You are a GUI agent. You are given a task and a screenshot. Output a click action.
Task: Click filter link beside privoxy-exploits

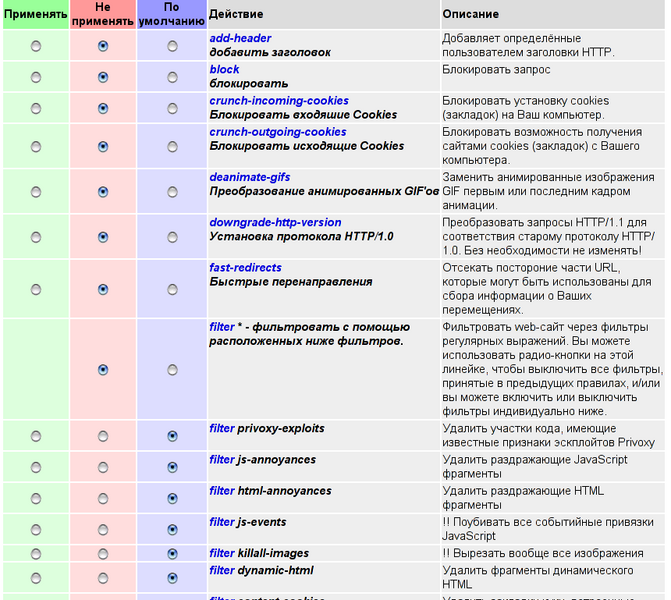(222, 428)
